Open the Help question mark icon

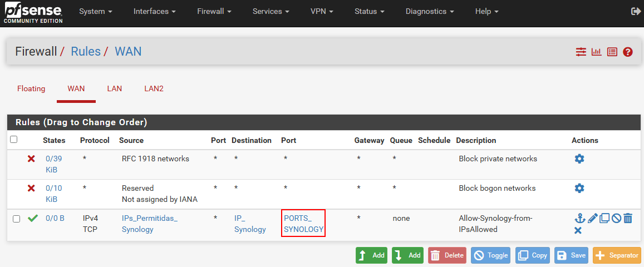627,52
